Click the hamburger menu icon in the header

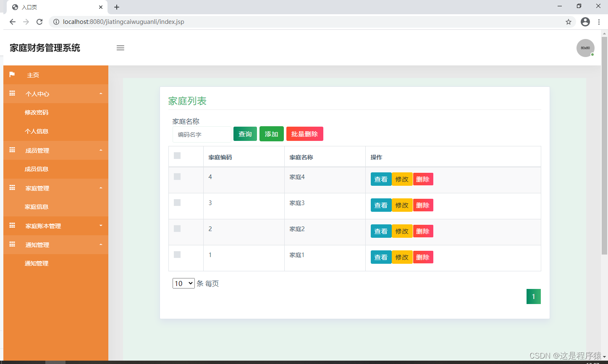pos(121,48)
